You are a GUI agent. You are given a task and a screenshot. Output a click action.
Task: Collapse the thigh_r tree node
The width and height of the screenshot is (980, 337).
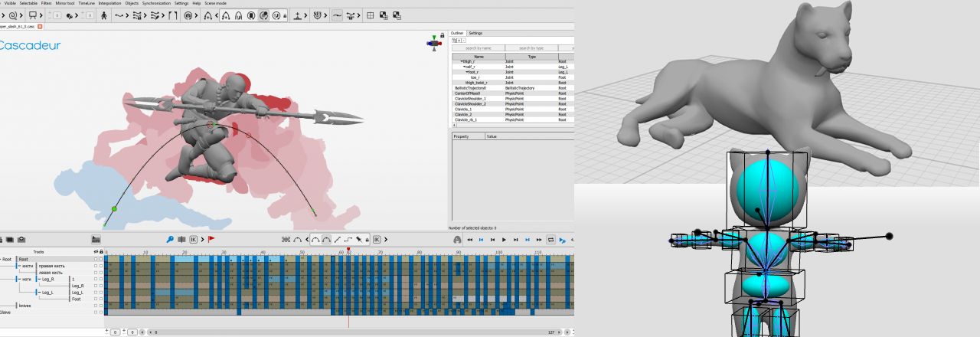point(462,61)
